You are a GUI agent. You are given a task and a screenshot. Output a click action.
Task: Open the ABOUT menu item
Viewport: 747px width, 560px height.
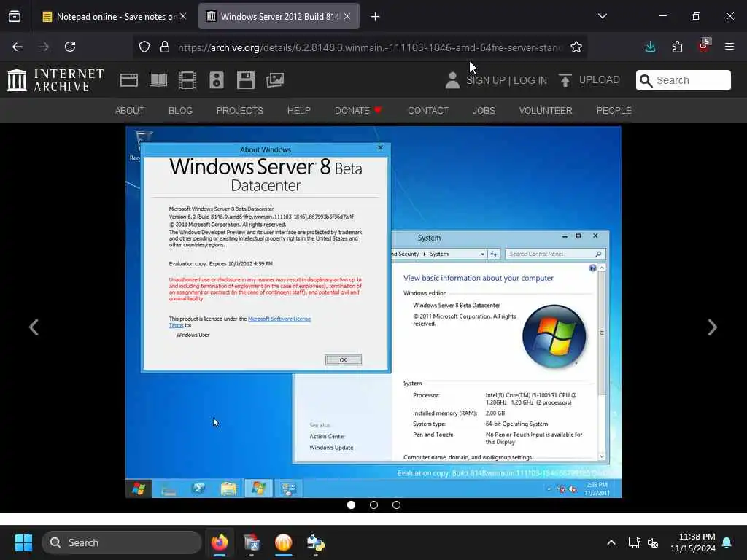(x=130, y=111)
